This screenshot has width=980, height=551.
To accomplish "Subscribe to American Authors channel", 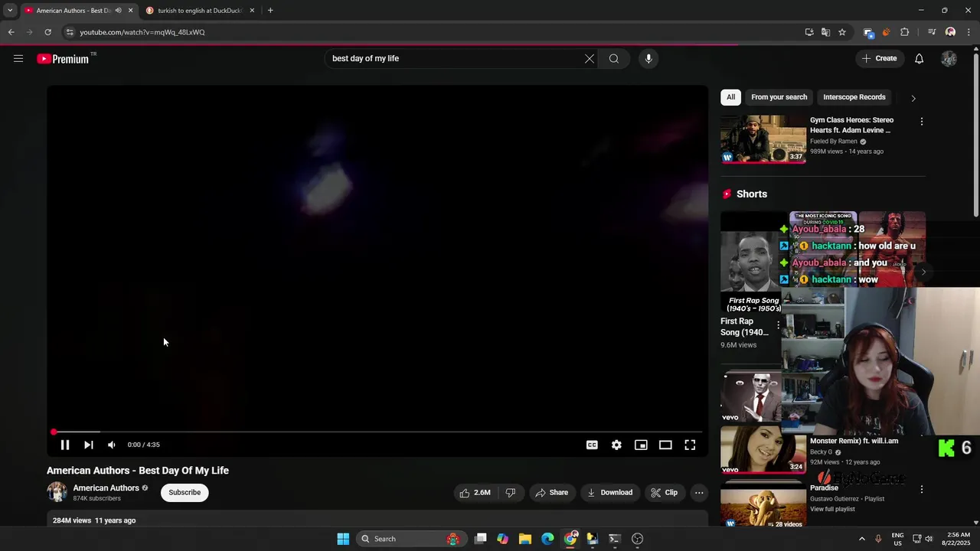I will click(185, 492).
